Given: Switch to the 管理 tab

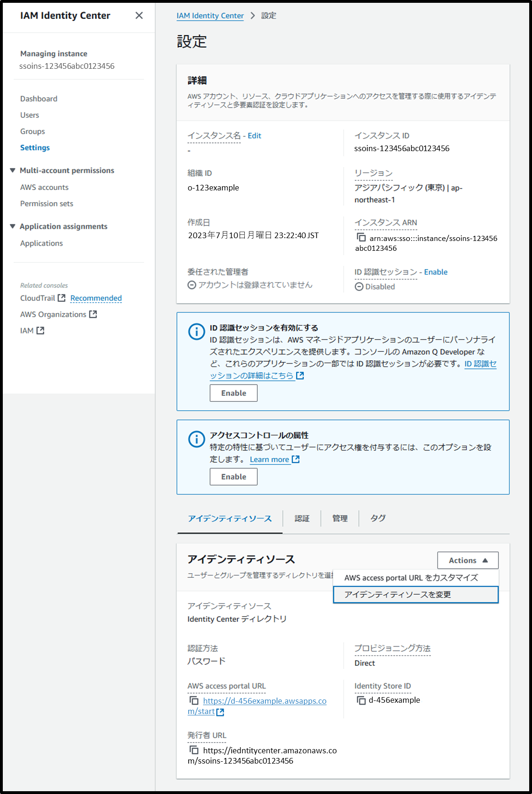Looking at the screenshot, I should (340, 518).
